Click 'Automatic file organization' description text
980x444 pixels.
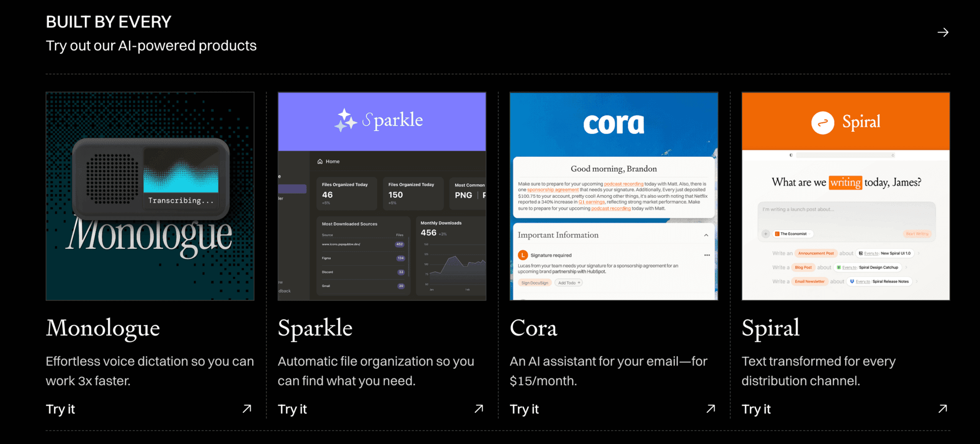pos(376,371)
